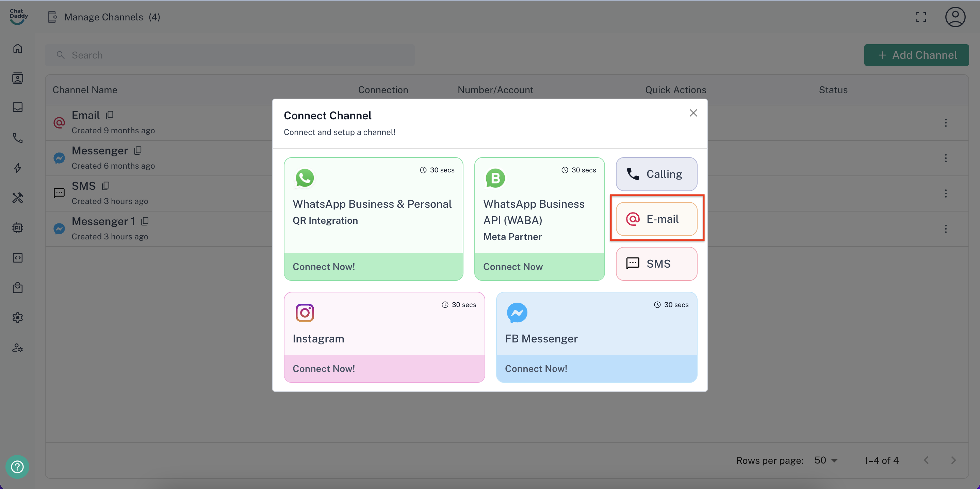Open the phone calls sidebar icon
The image size is (980, 489).
[x=17, y=138]
